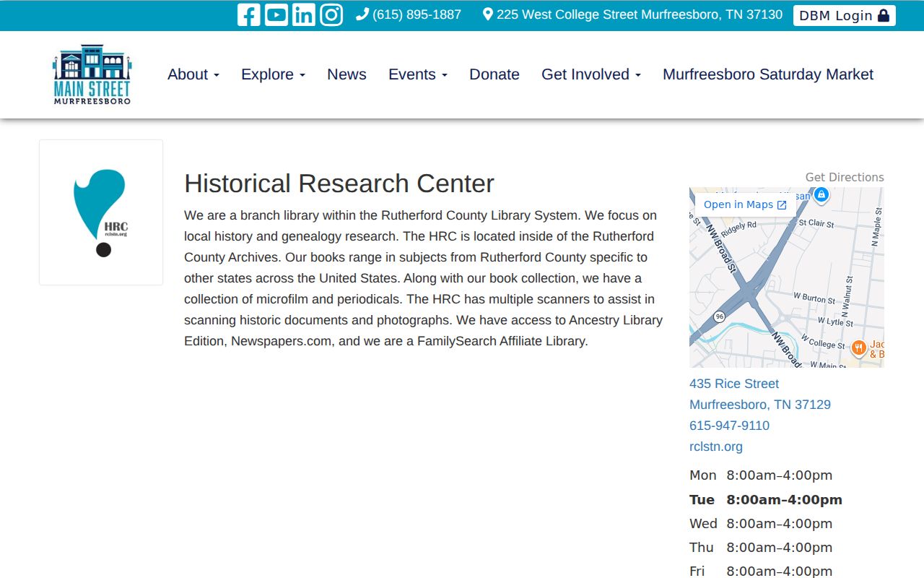
Task: Expand the Events dropdown menu
Action: [418, 74]
